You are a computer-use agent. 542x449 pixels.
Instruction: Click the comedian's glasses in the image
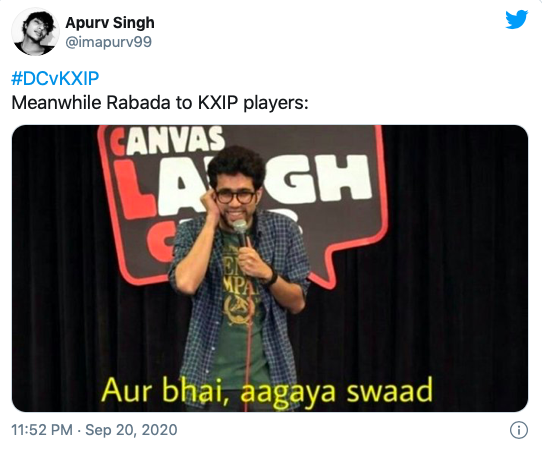click(235, 197)
